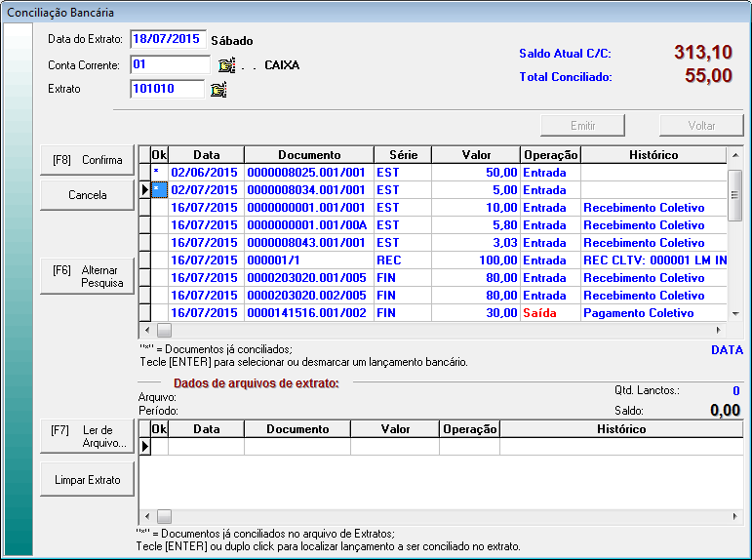Open lookup icon next to Conta Corrente
This screenshot has height=560, width=752.
point(226,65)
